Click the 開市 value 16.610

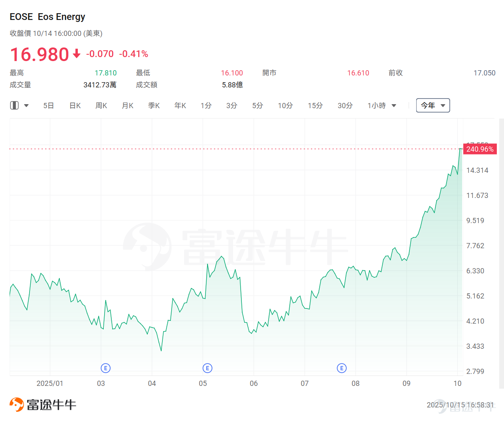(358, 73)
